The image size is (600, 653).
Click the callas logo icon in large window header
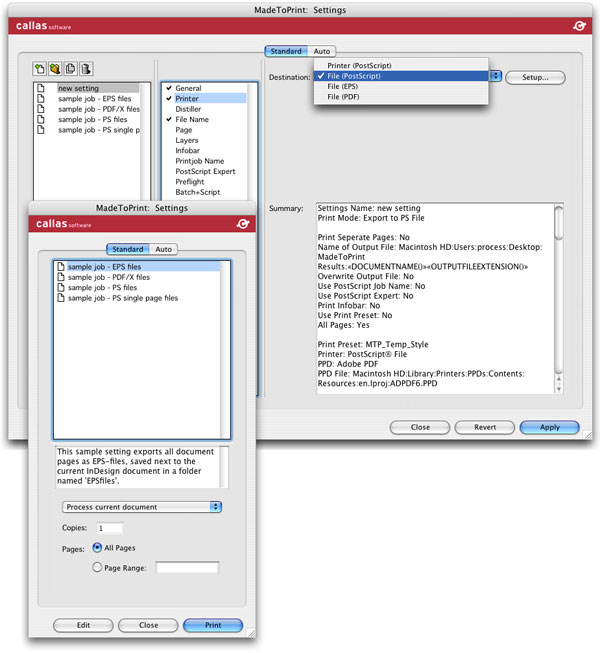pyautogui.click(x=579, y=26)
